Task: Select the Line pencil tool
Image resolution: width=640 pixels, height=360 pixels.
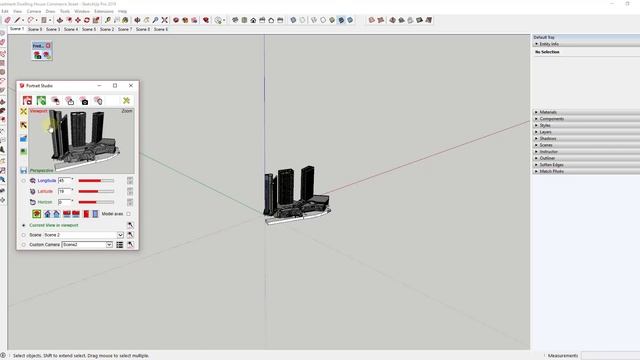Action: (17, 20)
